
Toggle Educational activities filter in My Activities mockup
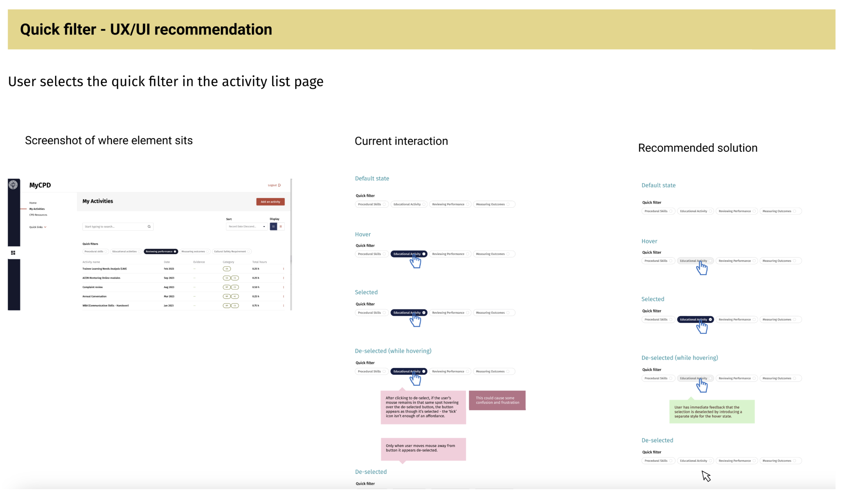pyautogui.click(x=126, y=252)
